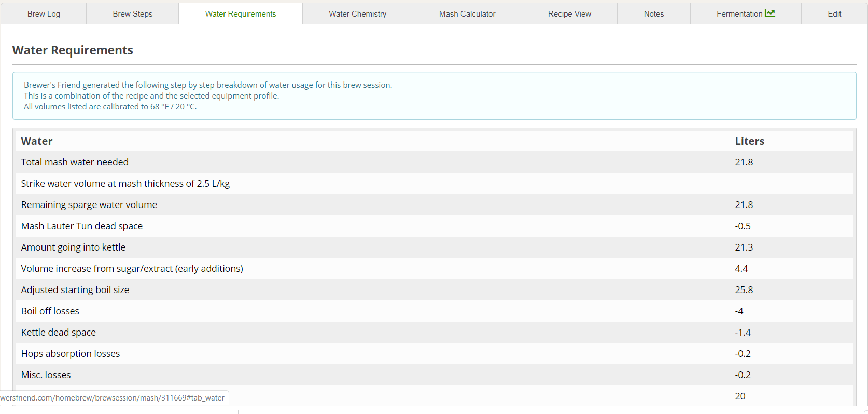Select the strike water volume row label
Image resolution: width=868 pixels, height=414 pixels.
(125, 184)
